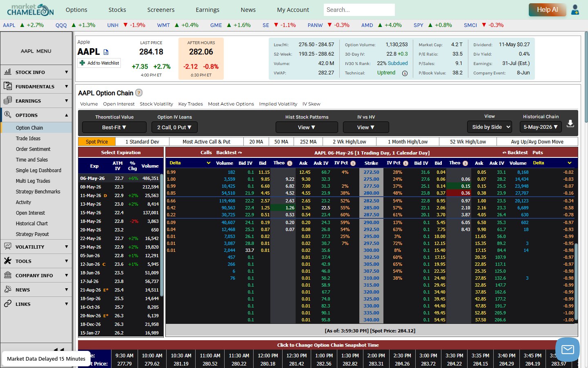Open the Side by Side view selector
588x368 pixels.
(x=490, y=127)
